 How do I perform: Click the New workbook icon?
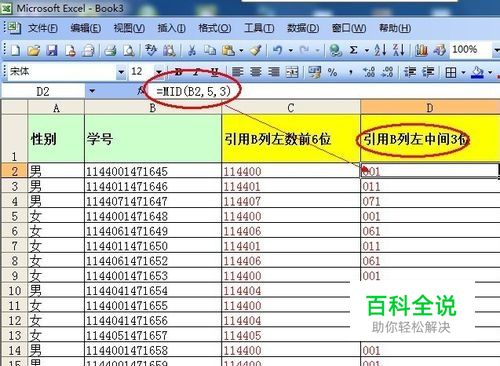point(15,50)
